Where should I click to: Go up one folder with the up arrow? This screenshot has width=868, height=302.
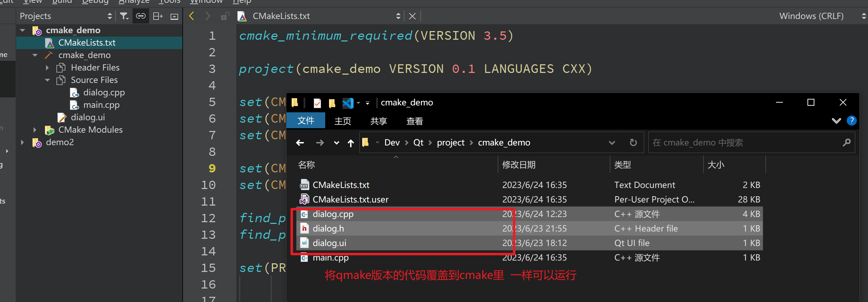click(351, 143)
